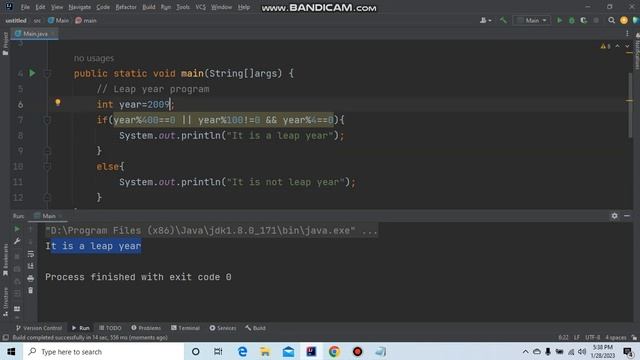640x360 pixels.
Task: Open the Edit menu
Action: pos(40,7)
